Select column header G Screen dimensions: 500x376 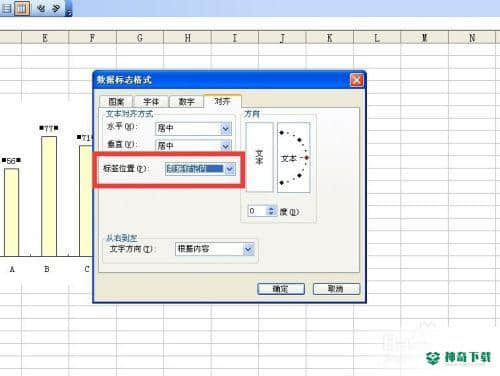[x=140, y=38]
